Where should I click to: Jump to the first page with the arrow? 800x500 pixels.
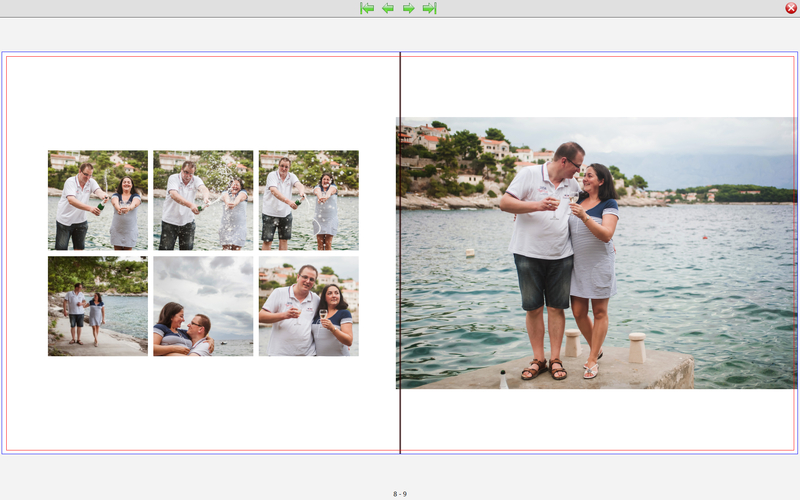[367, 8]
